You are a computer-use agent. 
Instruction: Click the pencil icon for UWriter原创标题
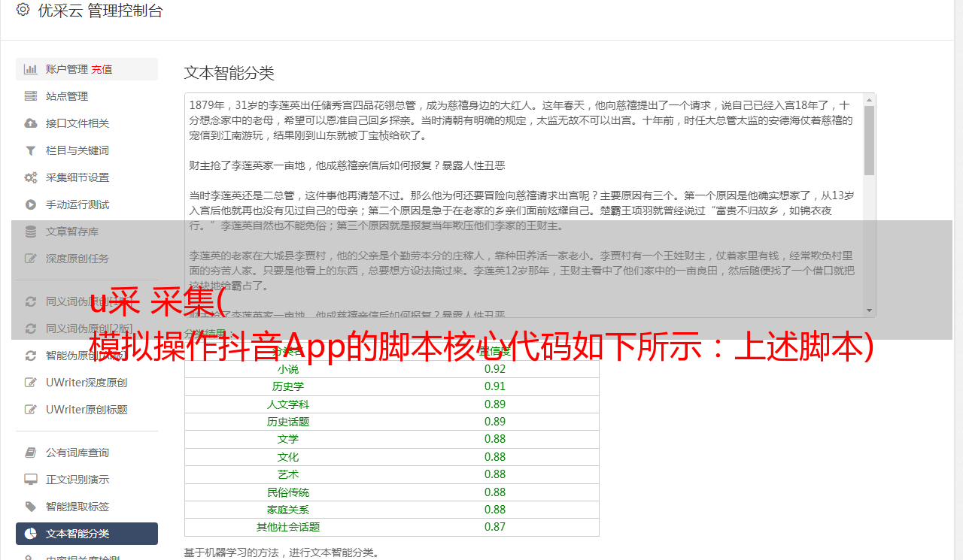(31, 410)
